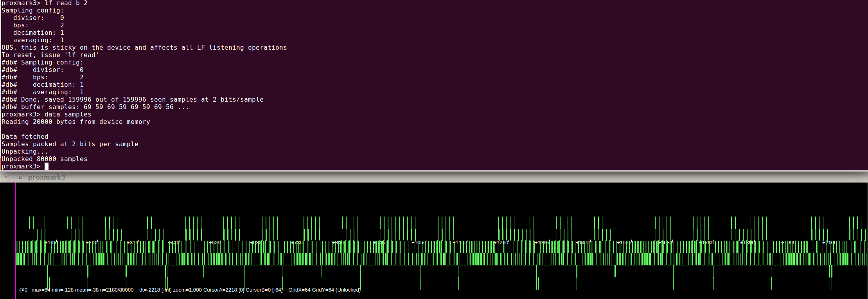Click the +315 grid label on plot
868x299 pixels.
click(x=133, y=243)
